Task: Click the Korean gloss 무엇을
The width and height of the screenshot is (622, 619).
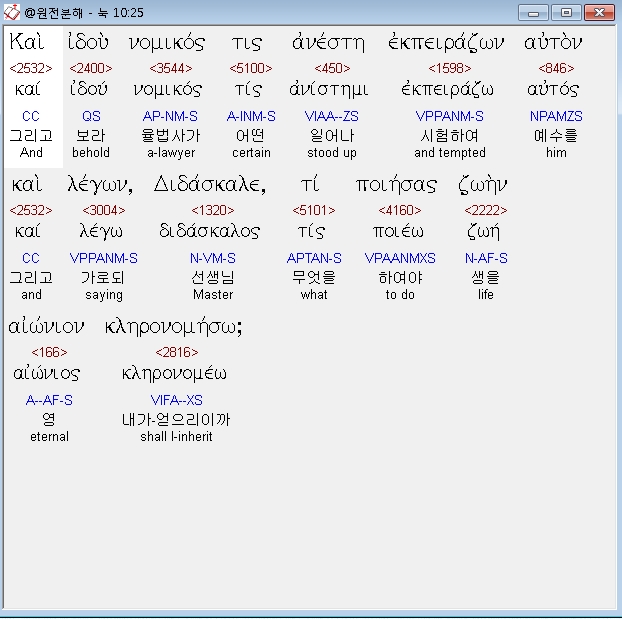Action: click(x=314, y=277)
